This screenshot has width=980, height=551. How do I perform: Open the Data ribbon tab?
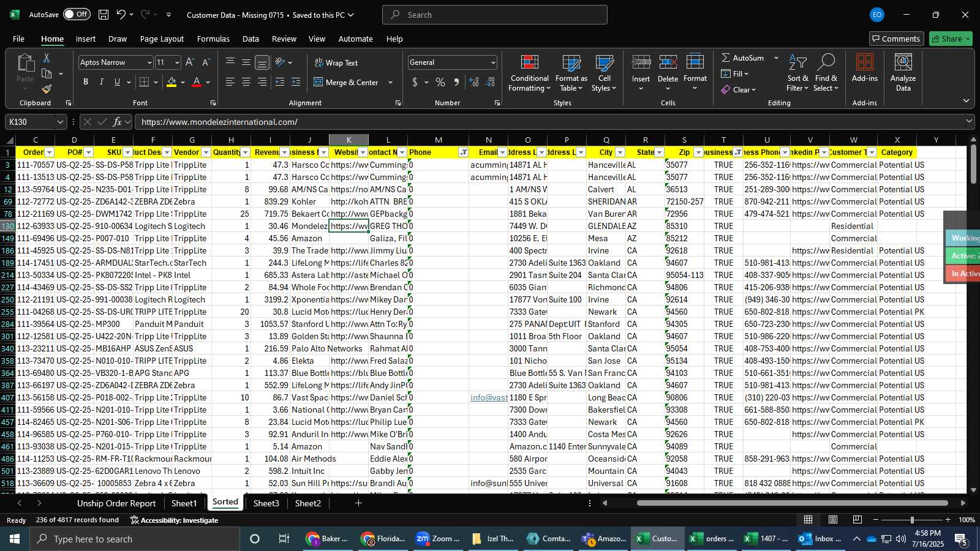coord(251,39)
